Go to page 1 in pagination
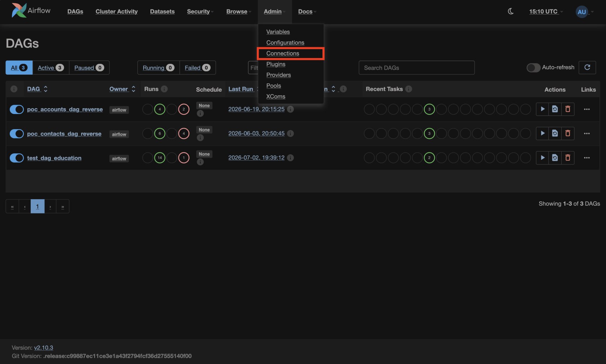Image resolution: width=606 pixels, height=364 pixels. pos(38,206)
